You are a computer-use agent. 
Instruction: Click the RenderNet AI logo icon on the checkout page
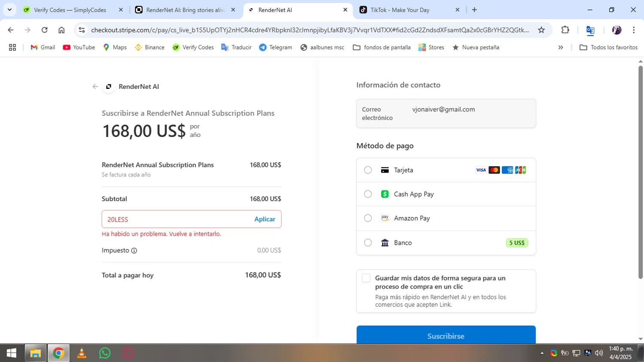pos(109,86)
